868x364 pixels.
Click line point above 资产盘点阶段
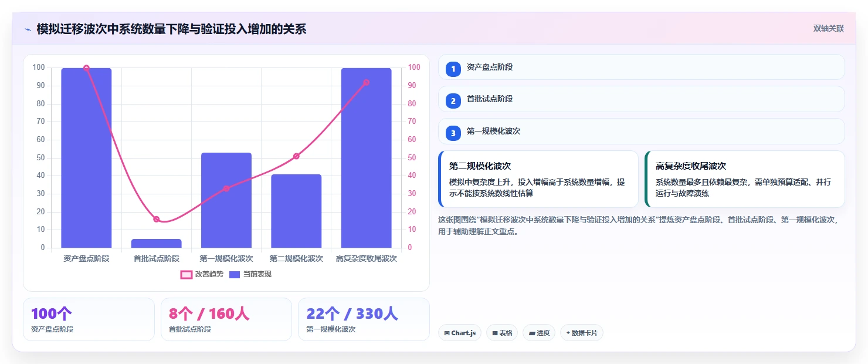(86, 68)
